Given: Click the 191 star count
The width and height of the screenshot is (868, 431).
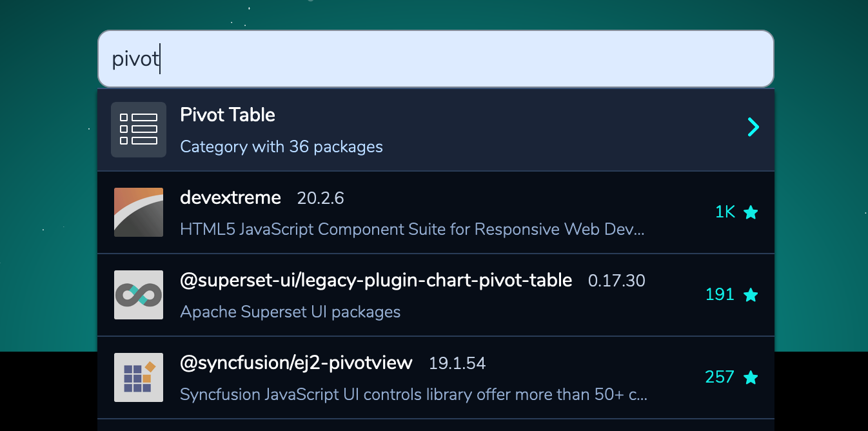Looking at the screenshot, I should 720,295.
